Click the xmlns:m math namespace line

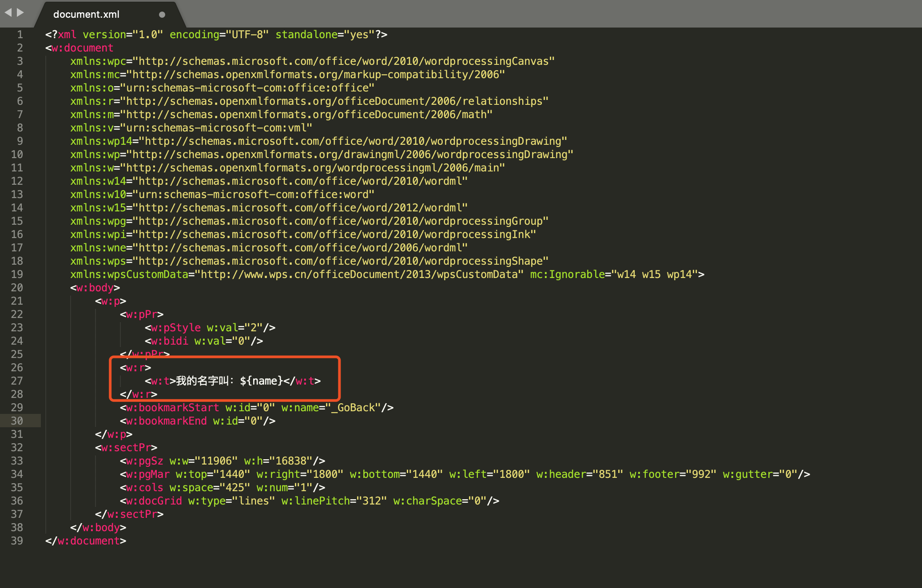(282, 114)
